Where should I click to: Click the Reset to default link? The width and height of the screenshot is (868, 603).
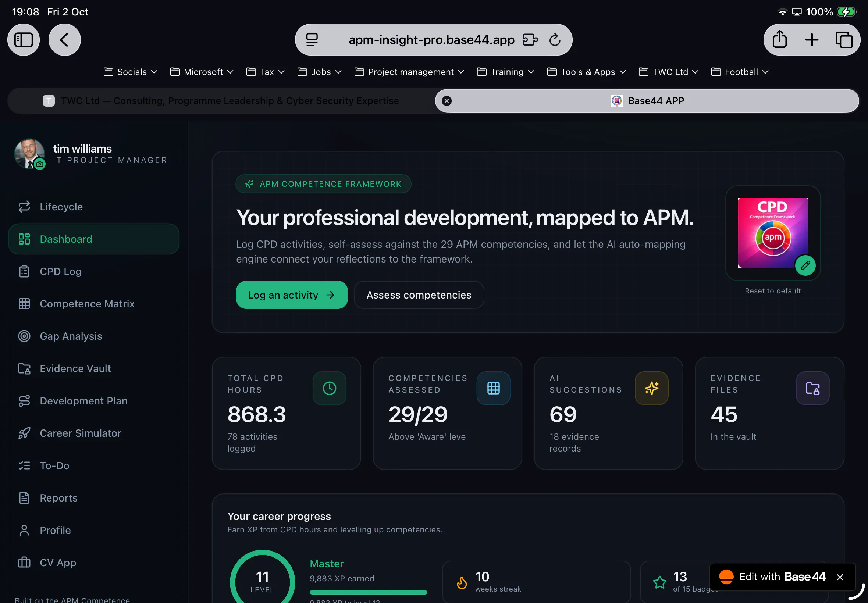772,291
